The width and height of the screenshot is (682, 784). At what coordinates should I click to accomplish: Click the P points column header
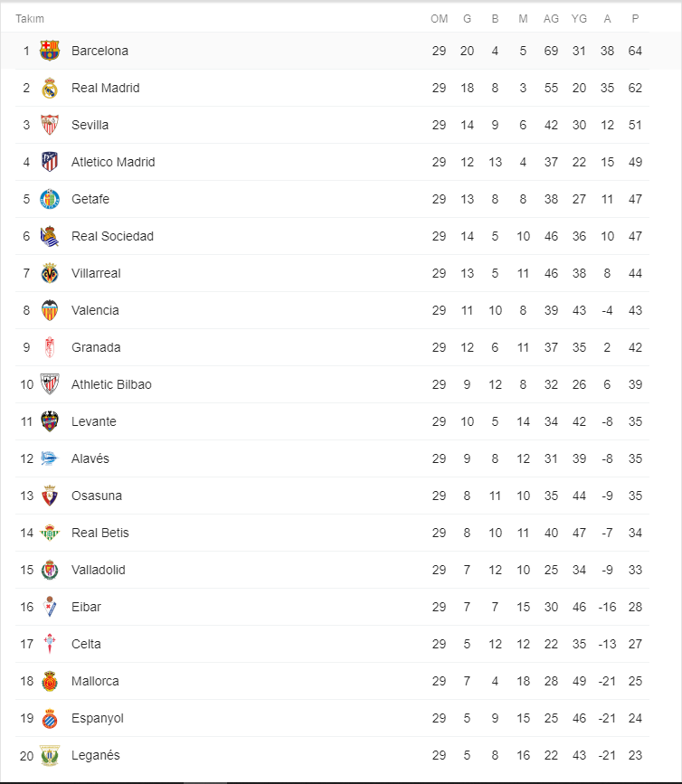click(635, 19)
